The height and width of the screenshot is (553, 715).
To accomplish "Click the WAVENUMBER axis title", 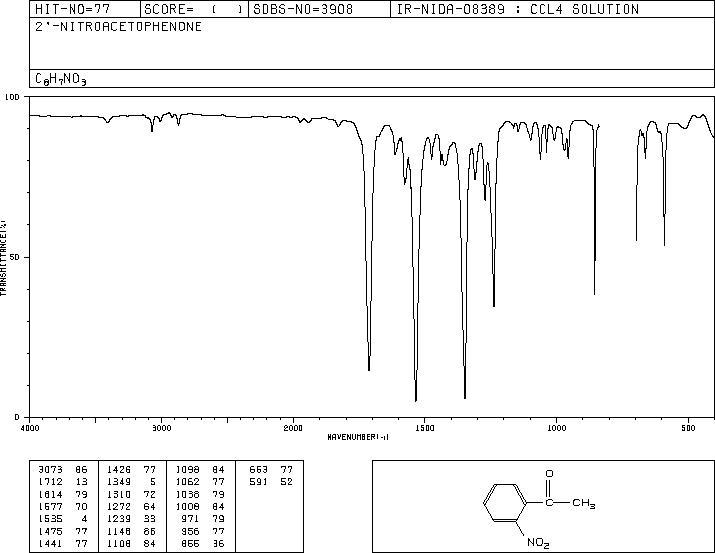I will click(358, 437).
